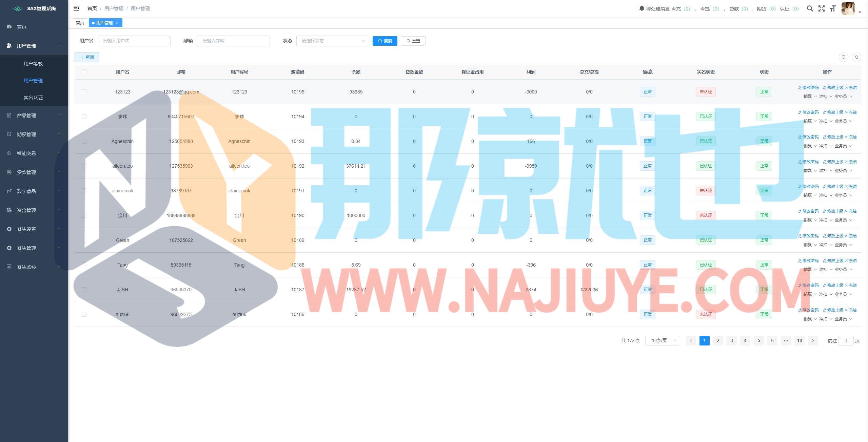Click the notification bell icon
The image size is (868, 442).
coord(642,8)
